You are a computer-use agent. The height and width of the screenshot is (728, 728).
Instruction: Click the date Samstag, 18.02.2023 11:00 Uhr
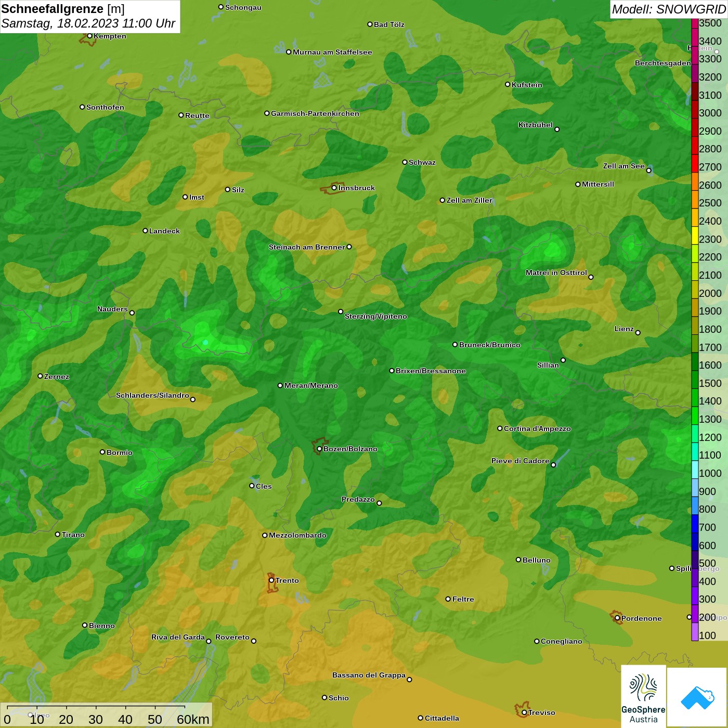(88, 23)
